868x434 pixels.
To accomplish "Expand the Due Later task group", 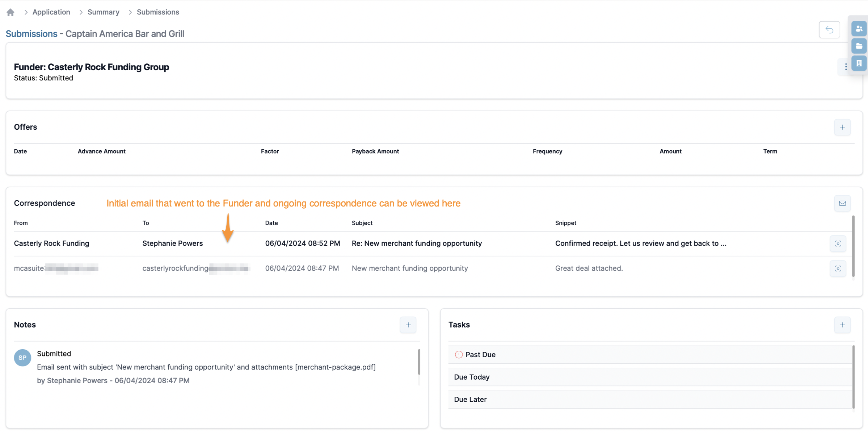I will (470, 400).
